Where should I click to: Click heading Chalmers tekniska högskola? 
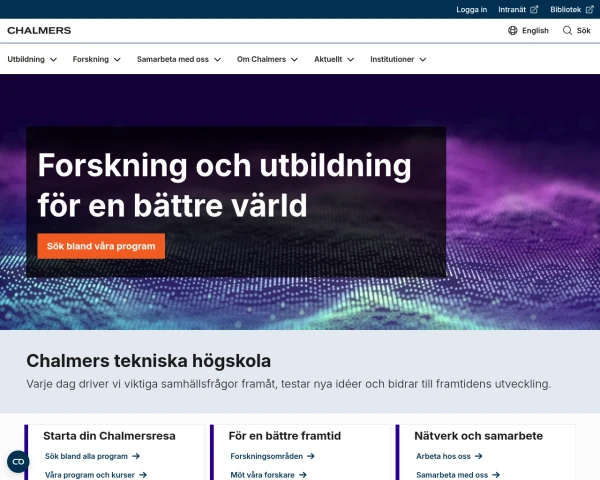click(148, 361)
